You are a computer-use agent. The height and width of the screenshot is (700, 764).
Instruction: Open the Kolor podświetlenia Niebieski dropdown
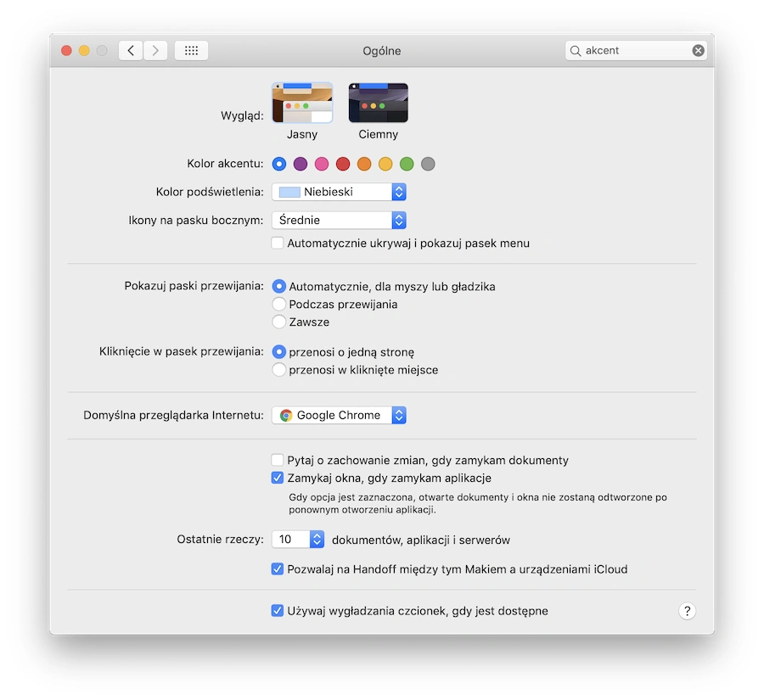tap(339, 192)
